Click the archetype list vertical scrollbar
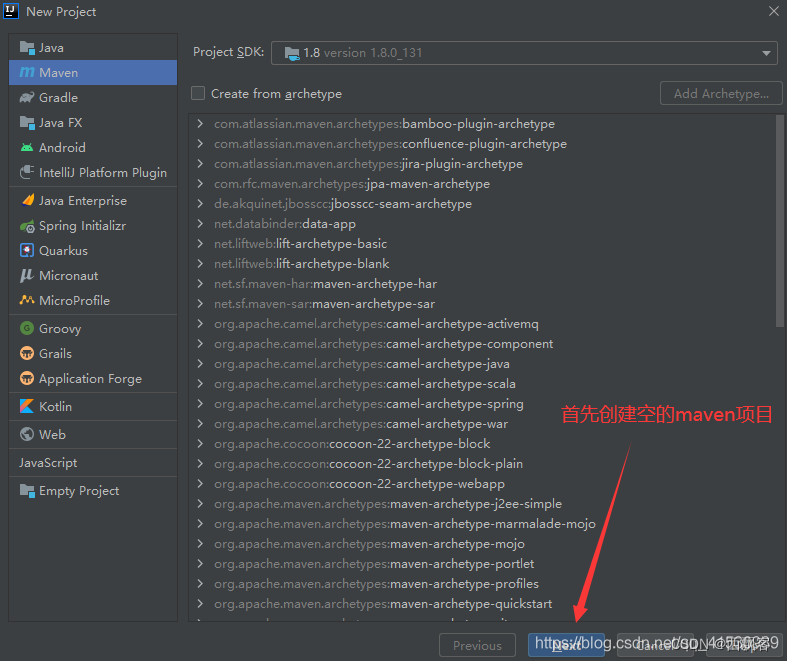The image size is (787, 661). pos(779,221)
